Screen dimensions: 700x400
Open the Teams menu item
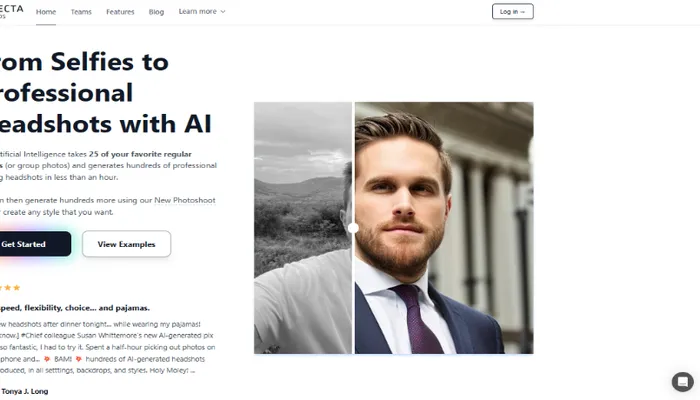(81, 12)
